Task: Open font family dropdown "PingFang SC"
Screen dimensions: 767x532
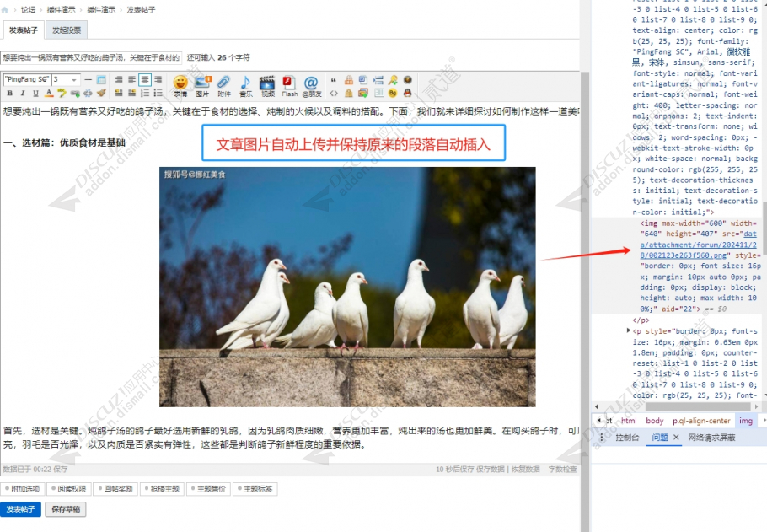Action: click(x=27, y=79)
